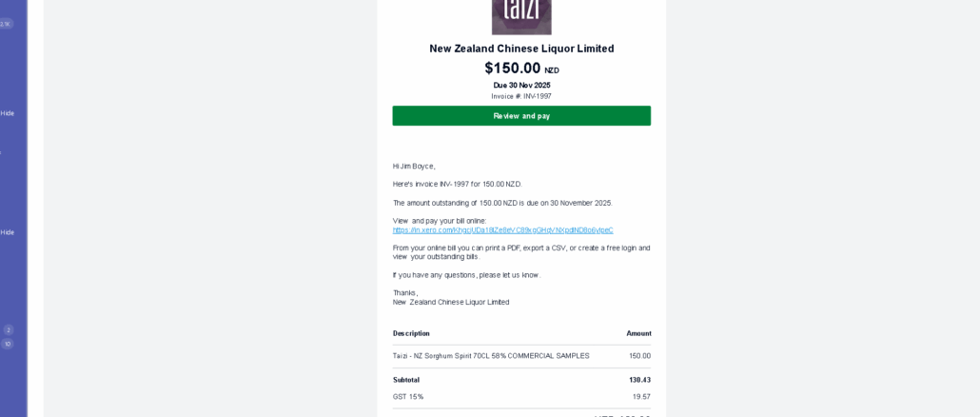Click the $150.00 NZD amount
980x417 pixels.
pos(520,69)
